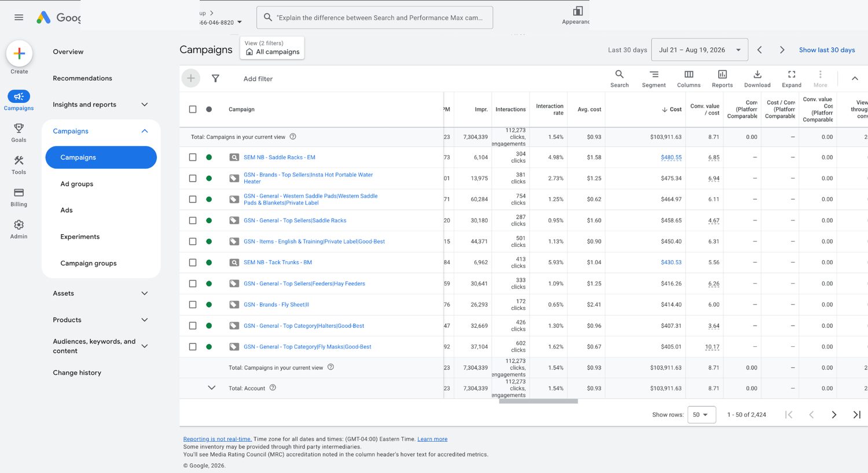Go to next page of rows
The image size is (868, 473).
pos(834,415)
